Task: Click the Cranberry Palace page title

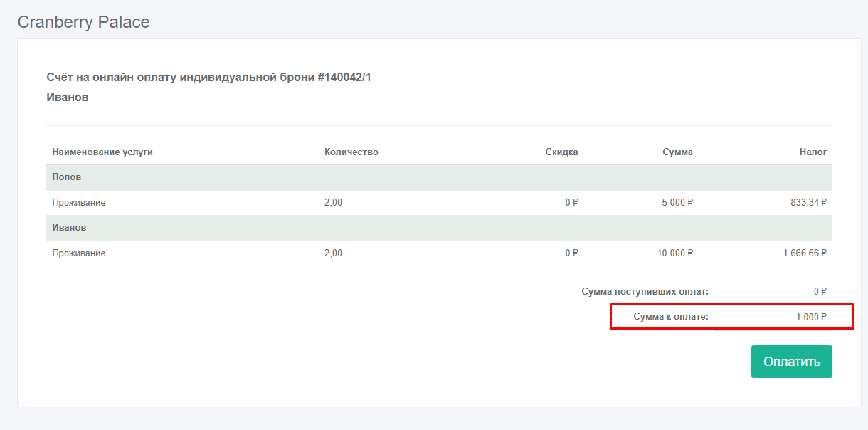Action: click(x=83, y=22)
